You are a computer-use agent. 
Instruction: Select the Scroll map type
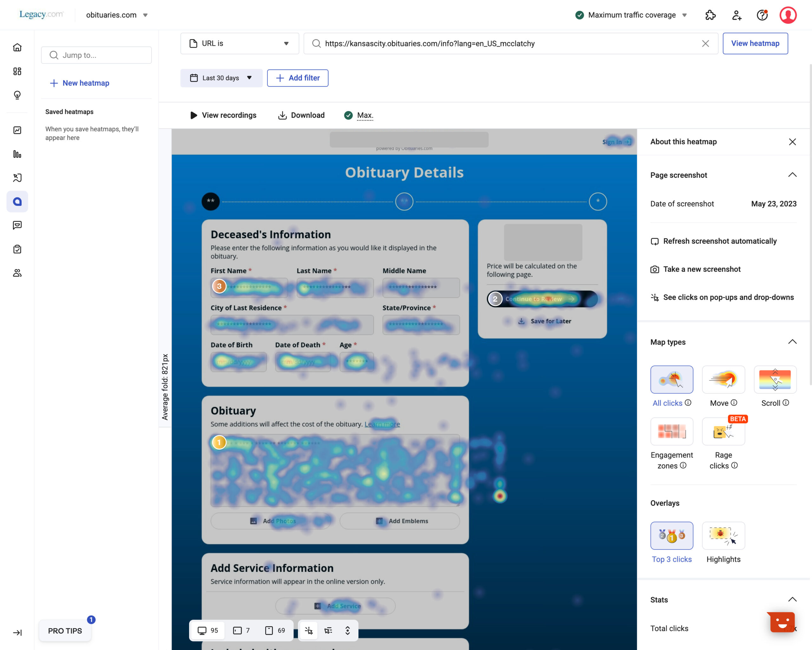pyautogui.click(x=775, y=380)
